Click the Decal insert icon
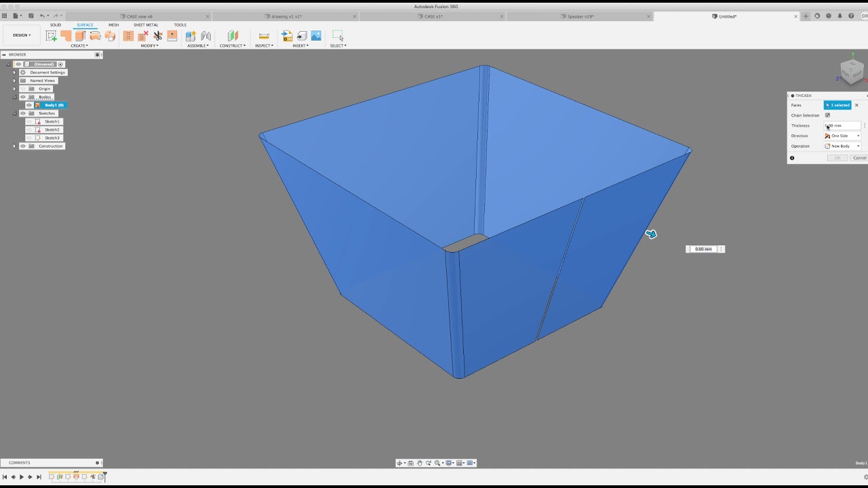868x488 pixels. click(302, 36)
